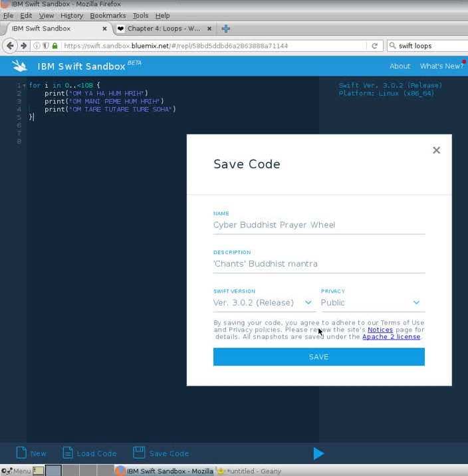Click the reload page icon in the address bar
Viewport: 468px width, 476px height.
[374, 46]
